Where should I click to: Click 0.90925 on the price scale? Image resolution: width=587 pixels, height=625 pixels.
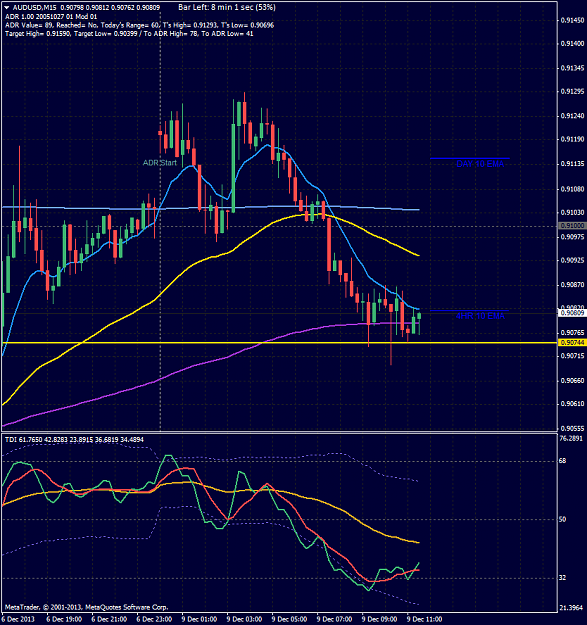pyautogui.click(x=572, y=260)
